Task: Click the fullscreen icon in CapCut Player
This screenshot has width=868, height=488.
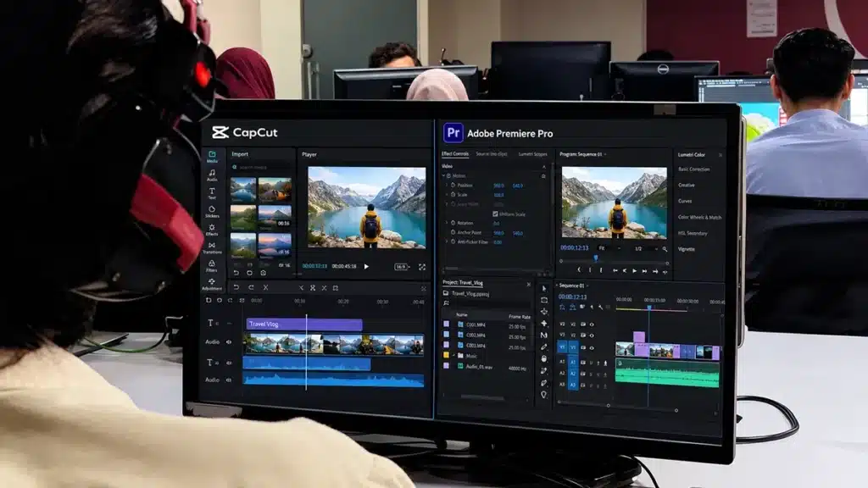Action: (x=422, y=267)
